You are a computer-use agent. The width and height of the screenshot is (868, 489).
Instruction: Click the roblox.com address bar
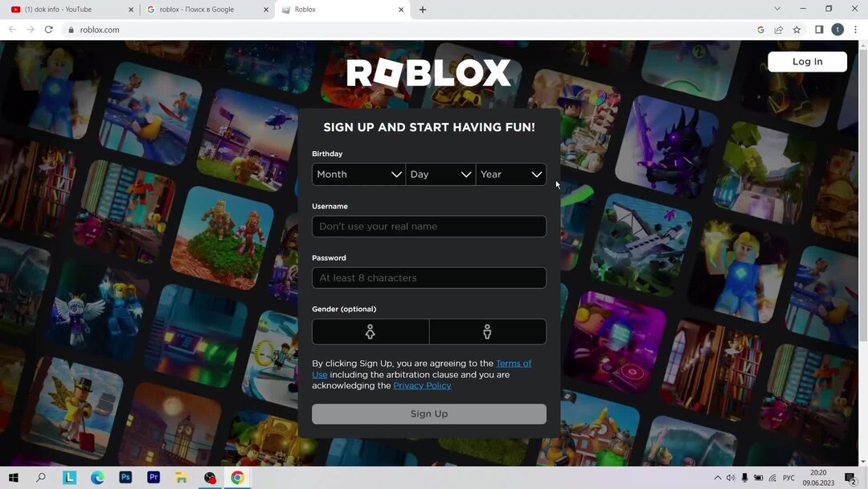(x=410, y=30)
